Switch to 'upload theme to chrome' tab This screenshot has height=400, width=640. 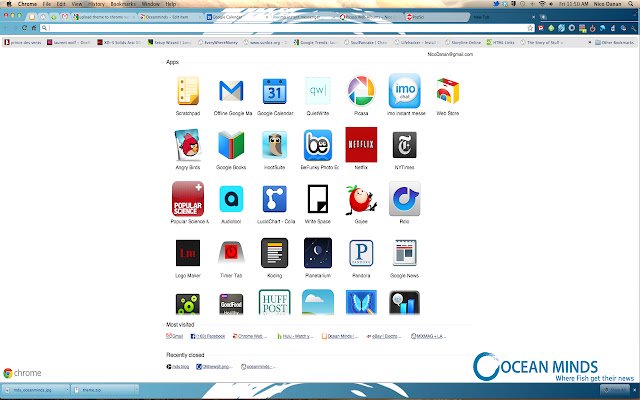104,17
